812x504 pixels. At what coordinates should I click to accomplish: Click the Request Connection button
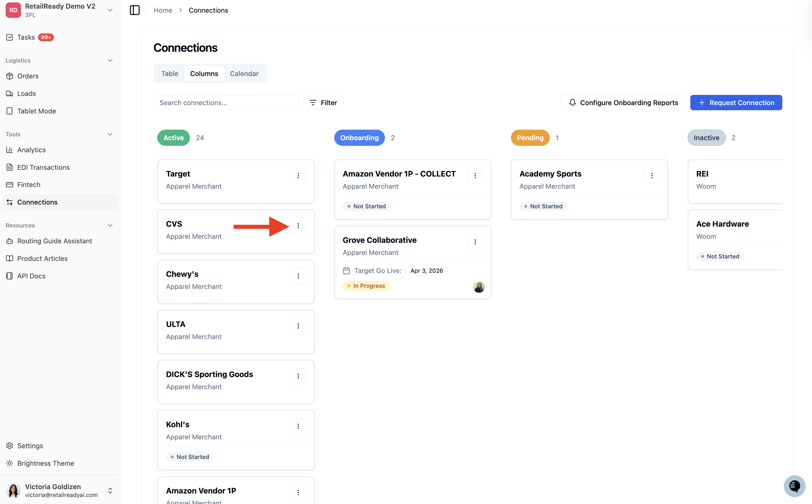[736, 103]
